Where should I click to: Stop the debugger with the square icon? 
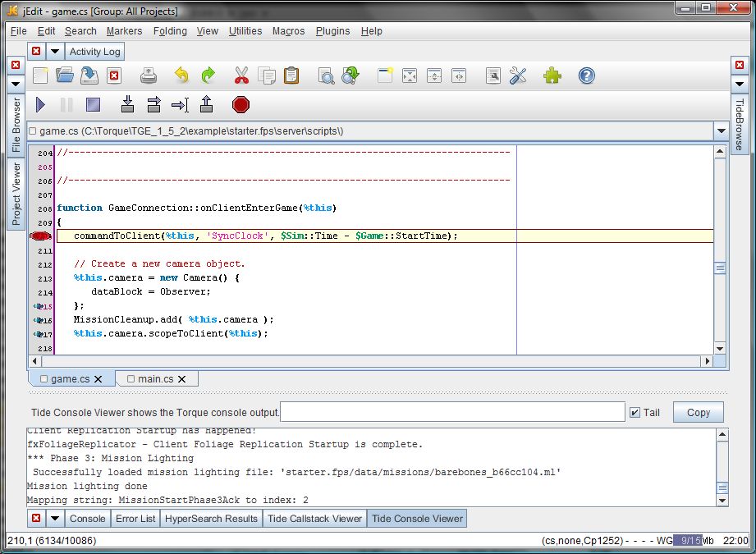point(93,105)
